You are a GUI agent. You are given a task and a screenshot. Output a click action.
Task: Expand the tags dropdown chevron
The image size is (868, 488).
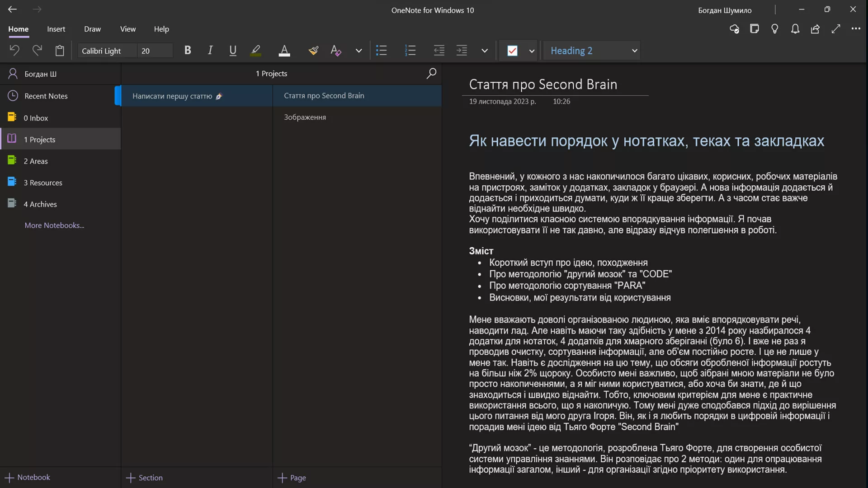pyautogui.click(x=531, y=51)
